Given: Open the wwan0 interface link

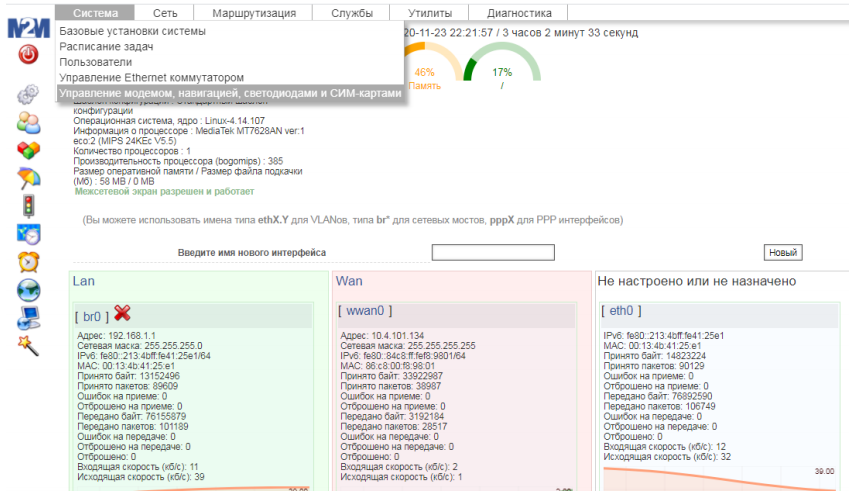Looking at the screenshot, I should 365,312.
